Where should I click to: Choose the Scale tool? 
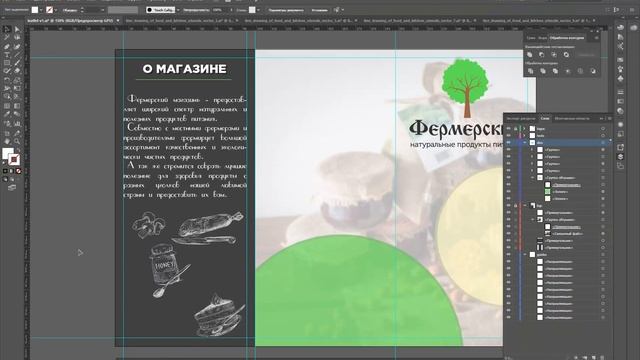point(17,80)
